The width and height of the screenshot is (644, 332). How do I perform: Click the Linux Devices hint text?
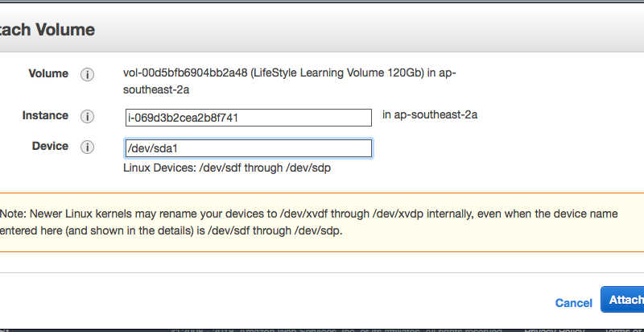[x=227, y=168]
